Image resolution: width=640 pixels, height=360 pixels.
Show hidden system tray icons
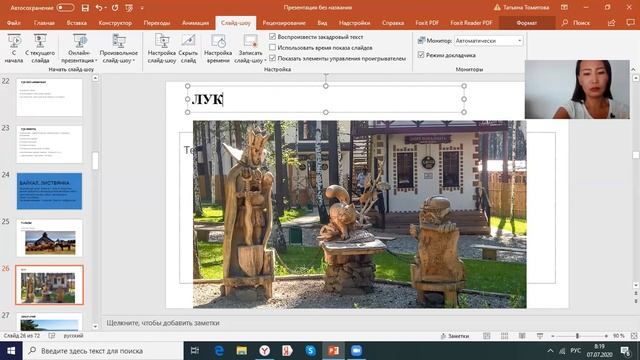pyautogui.click(x=550, y=351)
